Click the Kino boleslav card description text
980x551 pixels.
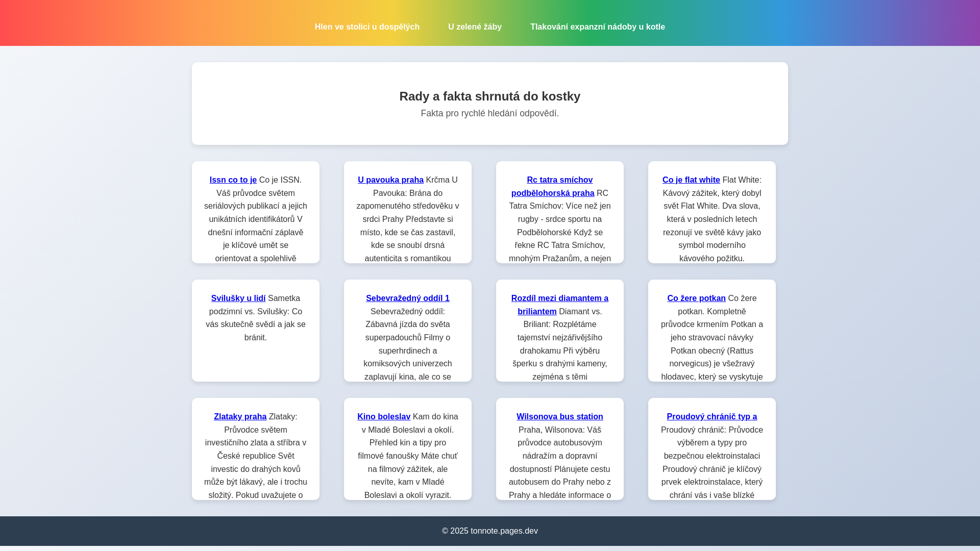(x=408, y=456)
